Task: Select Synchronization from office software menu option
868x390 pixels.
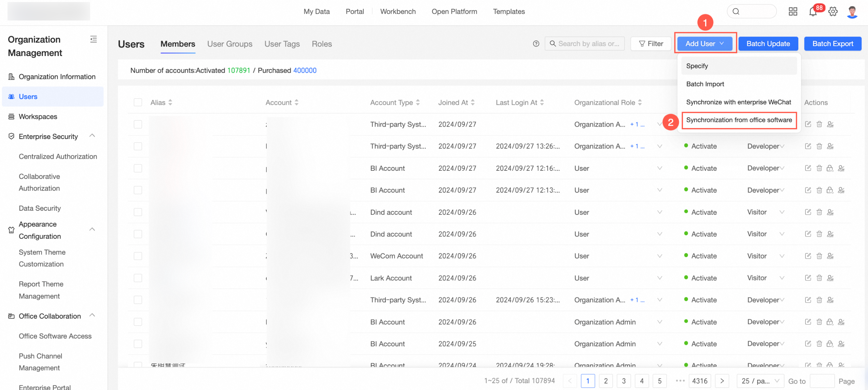Action: pyautogui.click(x=739, y=120)
